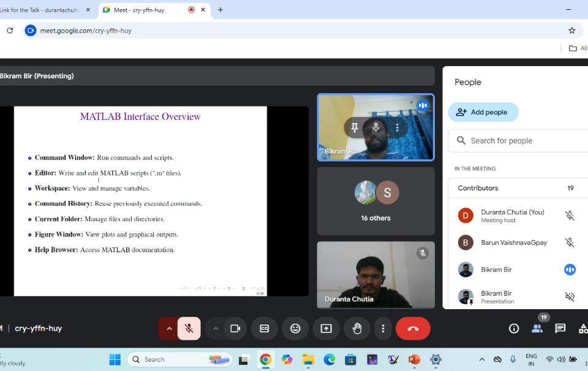Unmute your microphone in the call bar
588x371 pixels.
click(x=189, y=329)
